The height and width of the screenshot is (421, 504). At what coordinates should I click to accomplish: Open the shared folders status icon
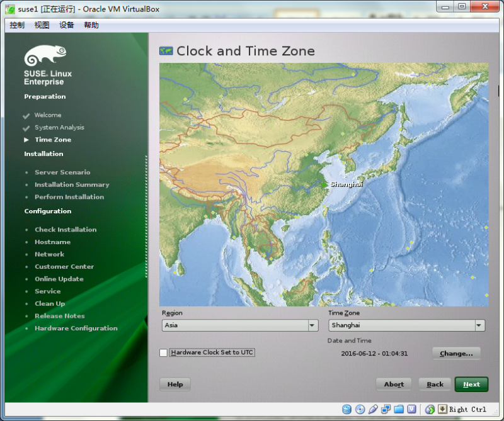click(399, 409)
